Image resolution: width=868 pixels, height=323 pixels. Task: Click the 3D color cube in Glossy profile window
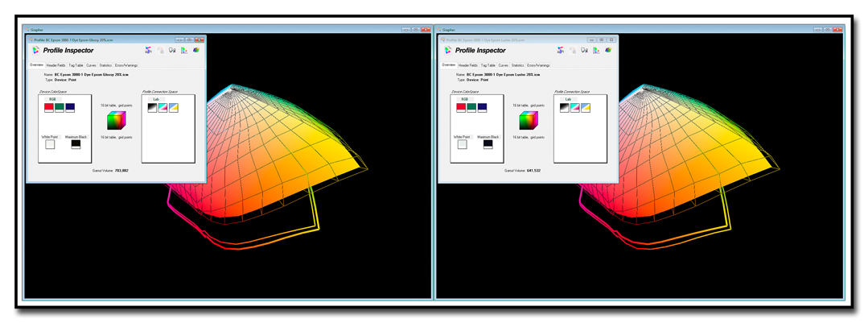coord(117,121)
